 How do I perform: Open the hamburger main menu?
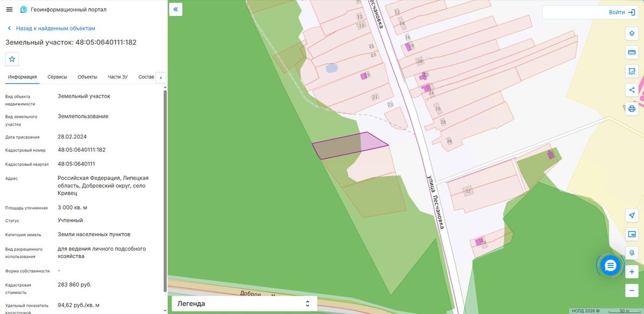click(9, 10)
